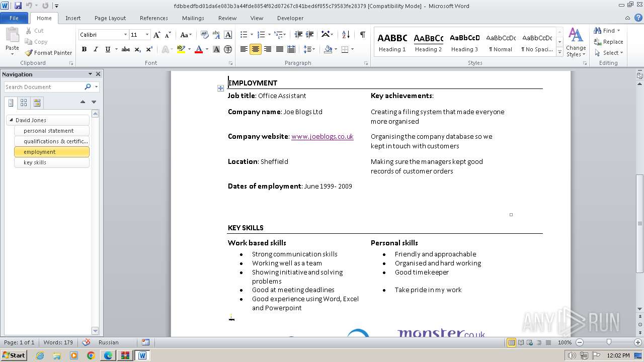Go to personal statement heading in Navigation
Viewport: 644px width, 362px height.
(52, 131)
